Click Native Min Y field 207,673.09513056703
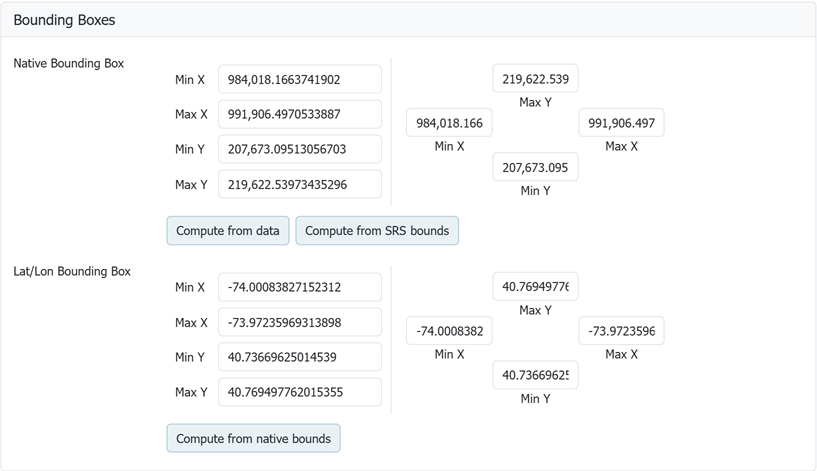 coord(299,150)
